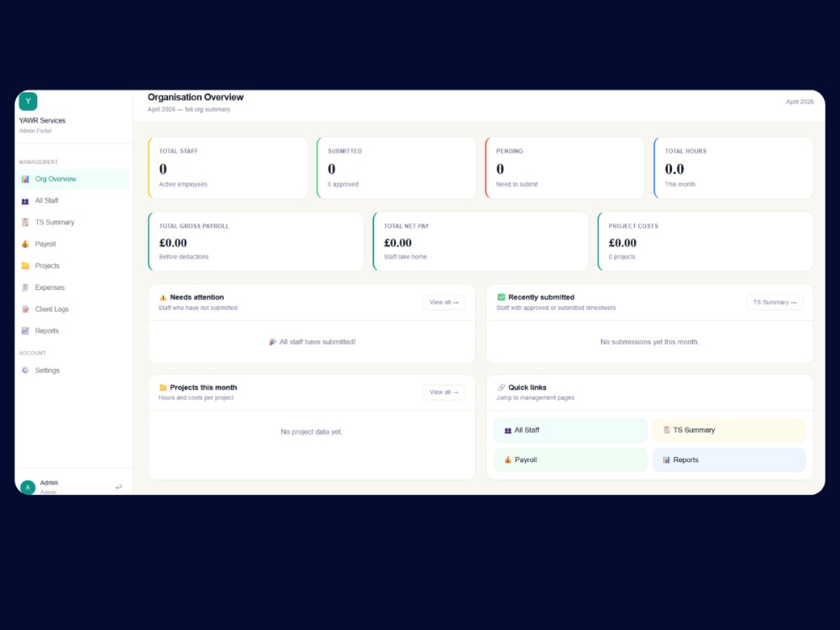The image size is (840, 630).
Task: Open the All Staff quick link
Action: 570,430
